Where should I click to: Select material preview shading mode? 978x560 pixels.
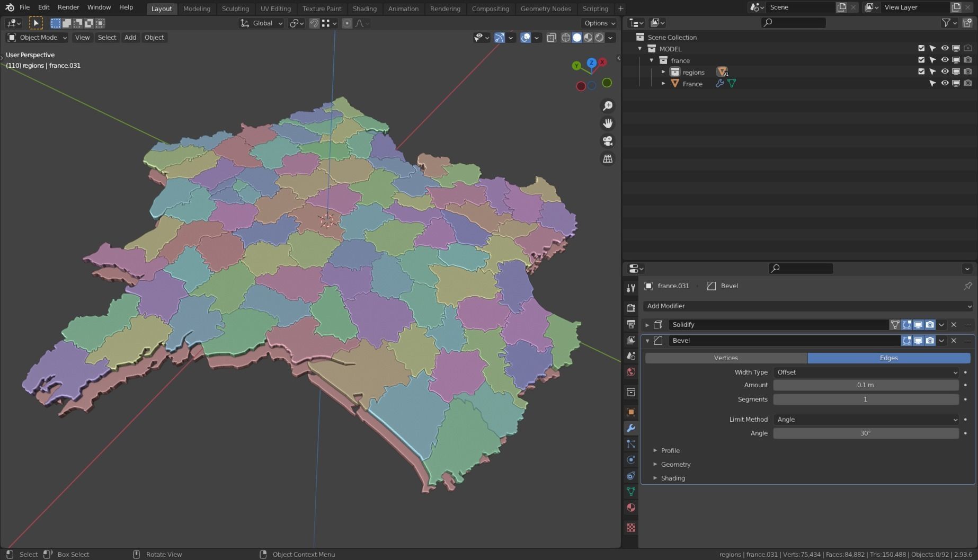point(588,38)
